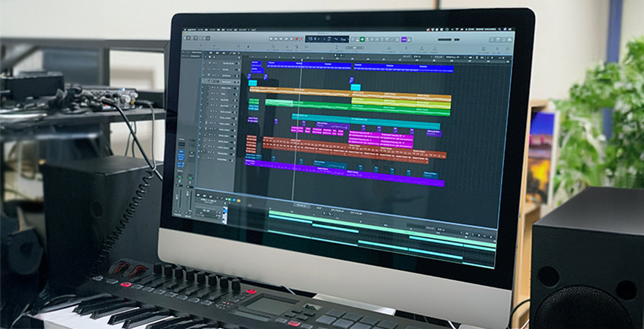Click the Capture Recording button
644x329 pixels.
point(302,39)
